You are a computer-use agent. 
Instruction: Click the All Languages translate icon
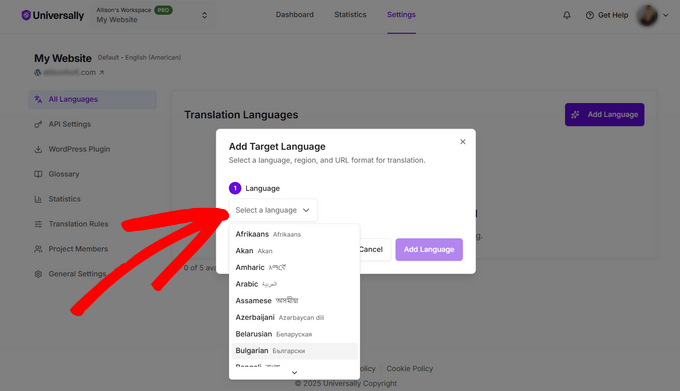(x=38, y=99)
